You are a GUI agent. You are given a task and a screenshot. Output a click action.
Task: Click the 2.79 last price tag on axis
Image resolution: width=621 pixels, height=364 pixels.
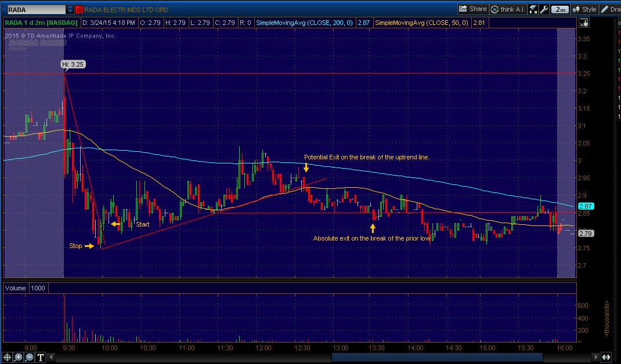tap(586, 234)
